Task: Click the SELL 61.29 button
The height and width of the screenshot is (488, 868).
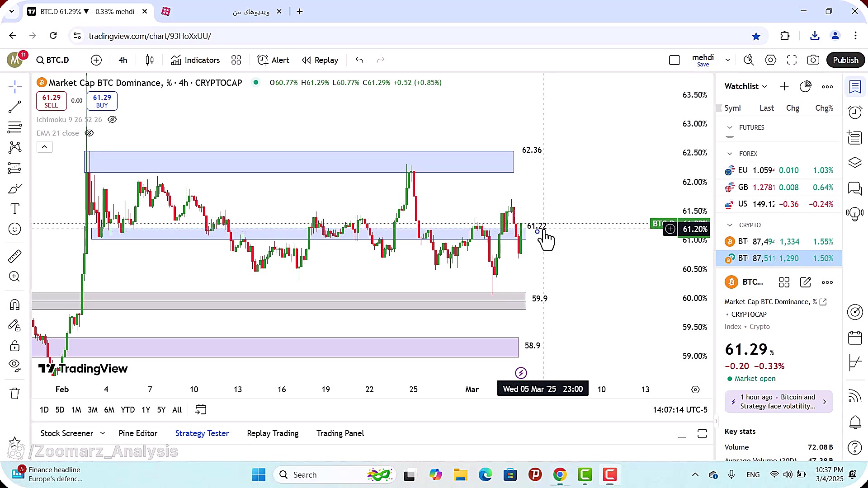Action: tap(51, 101)
